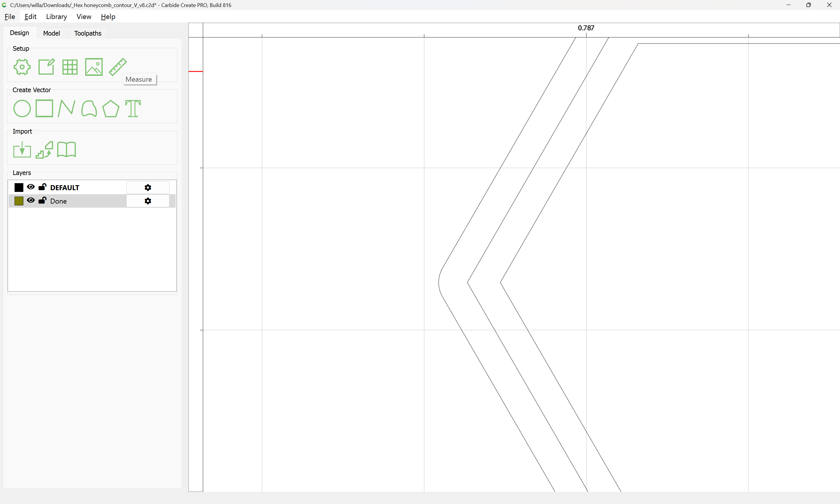Select the Polyline vector tool

tap(66, 109)
